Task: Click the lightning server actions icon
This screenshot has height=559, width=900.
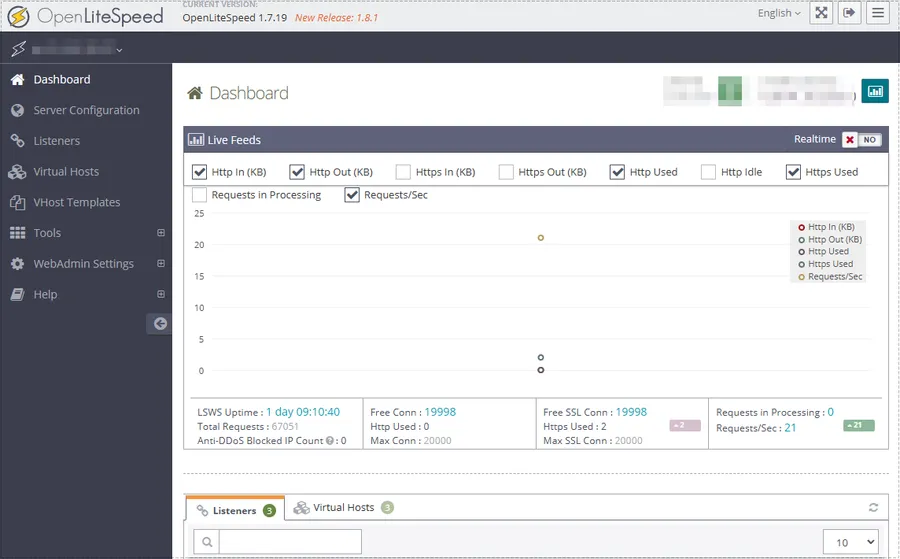Action: (18, 49)
